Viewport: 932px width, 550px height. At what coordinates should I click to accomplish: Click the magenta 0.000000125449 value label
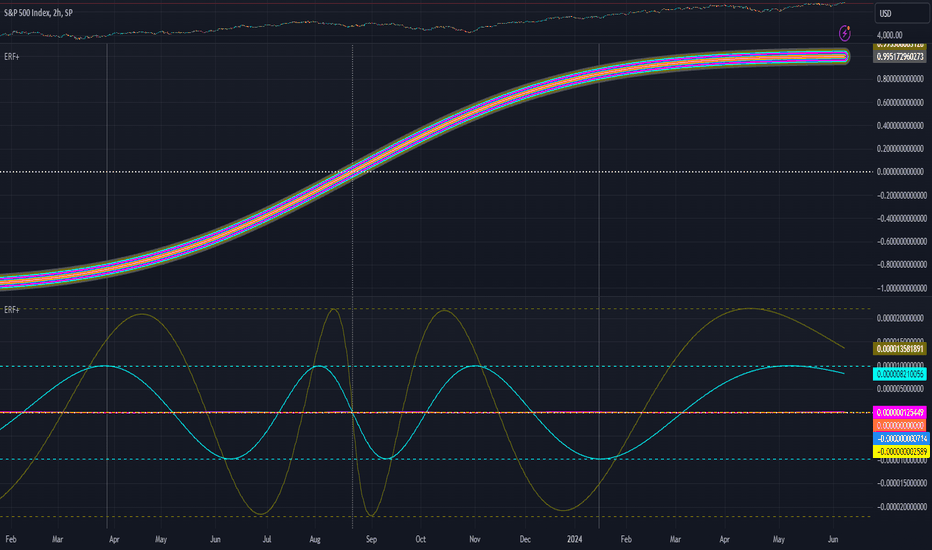[x=900, y=412]
